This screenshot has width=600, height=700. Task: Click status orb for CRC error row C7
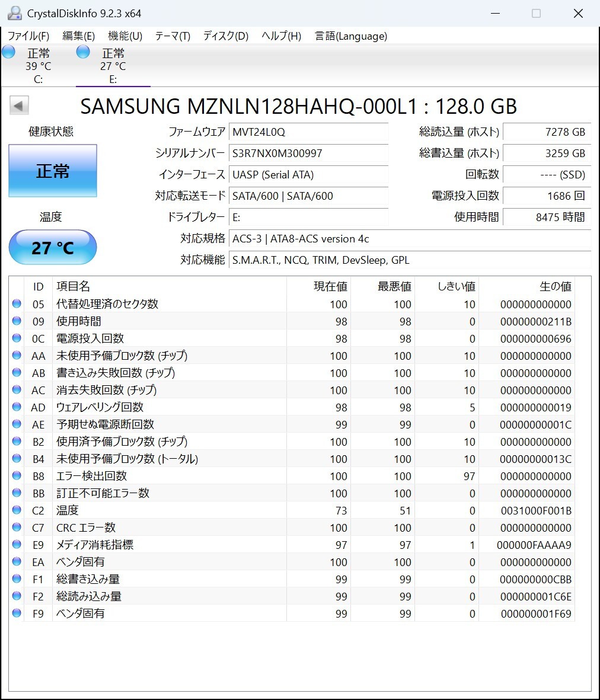(x=17, y=528)
